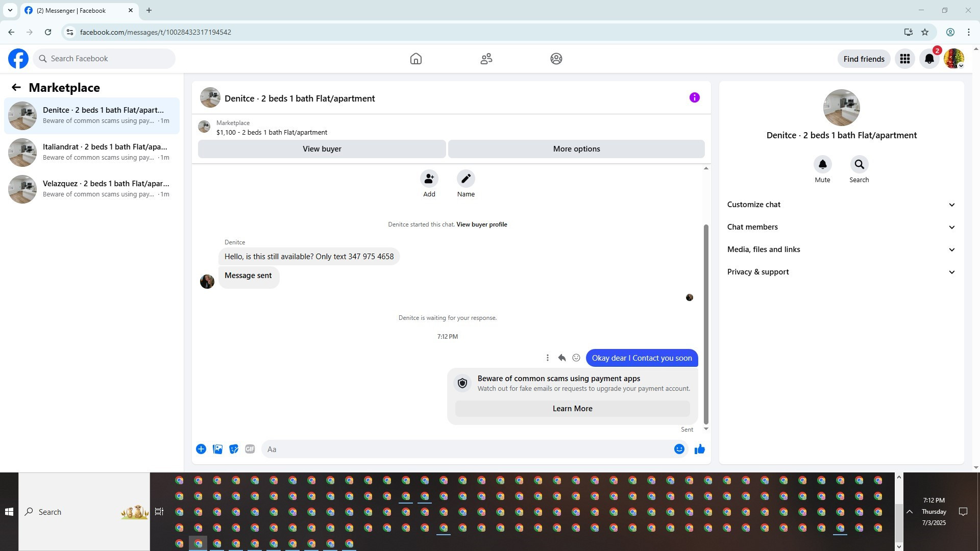980x551 pixels.
Task: Open more actions plus icon in composer
Action: coord(201,449)
